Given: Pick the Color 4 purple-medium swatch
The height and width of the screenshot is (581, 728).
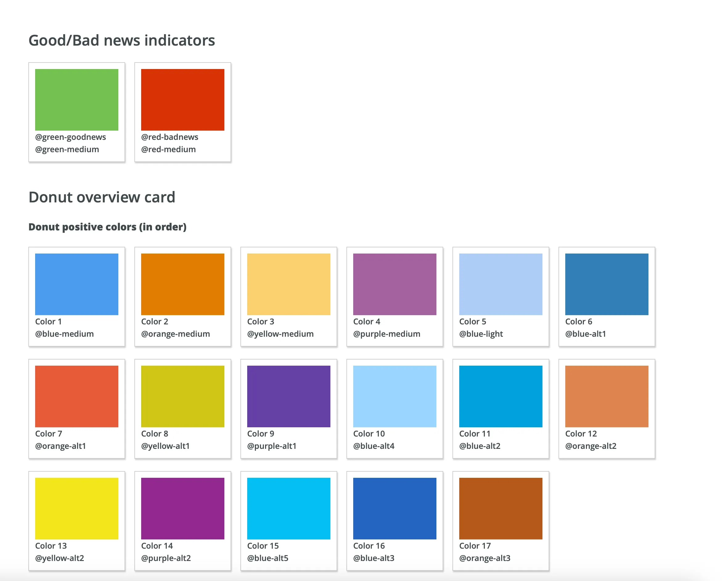Looking at the screenshot, I should pyautogui.click(x=395, y=284).
